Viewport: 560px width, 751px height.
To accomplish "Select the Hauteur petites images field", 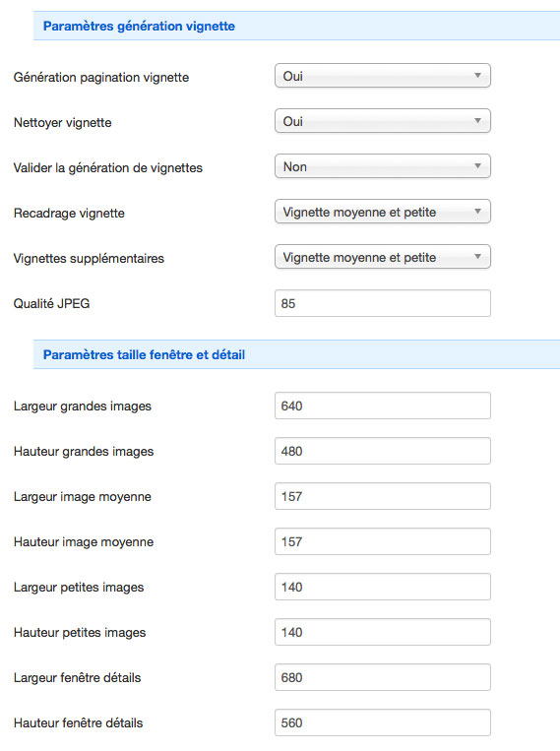I will click(x=382, y=632).
